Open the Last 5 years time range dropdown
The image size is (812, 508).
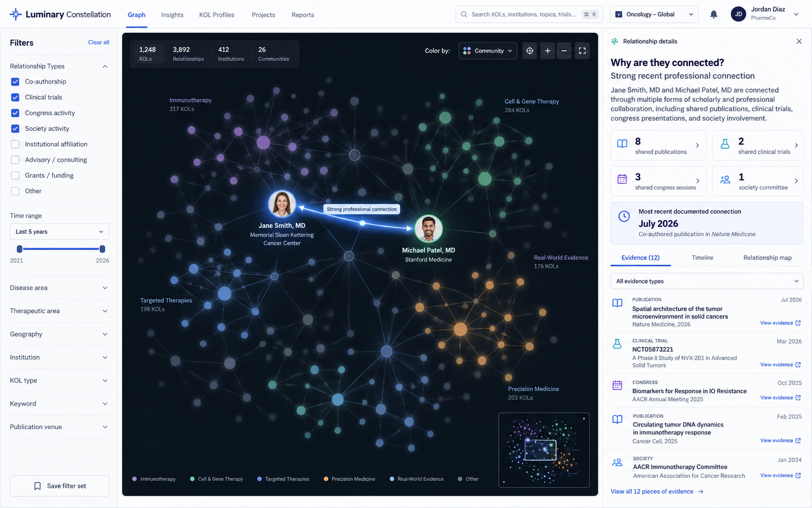59,231
